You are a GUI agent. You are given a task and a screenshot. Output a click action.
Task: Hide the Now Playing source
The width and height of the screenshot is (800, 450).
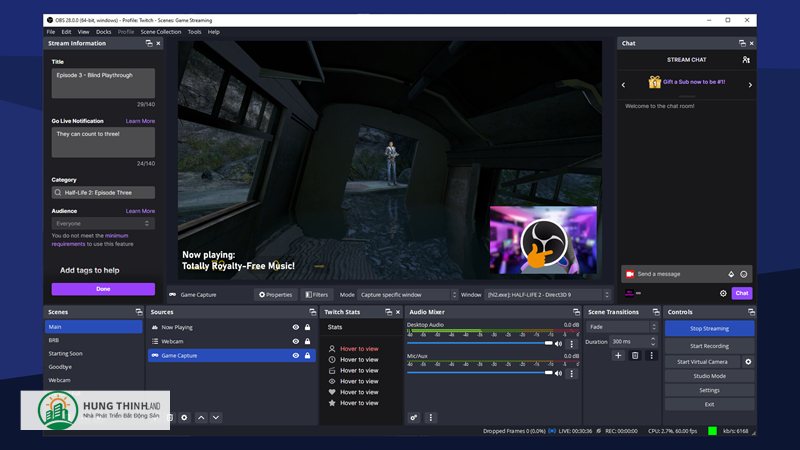click(x=295, y=327)
